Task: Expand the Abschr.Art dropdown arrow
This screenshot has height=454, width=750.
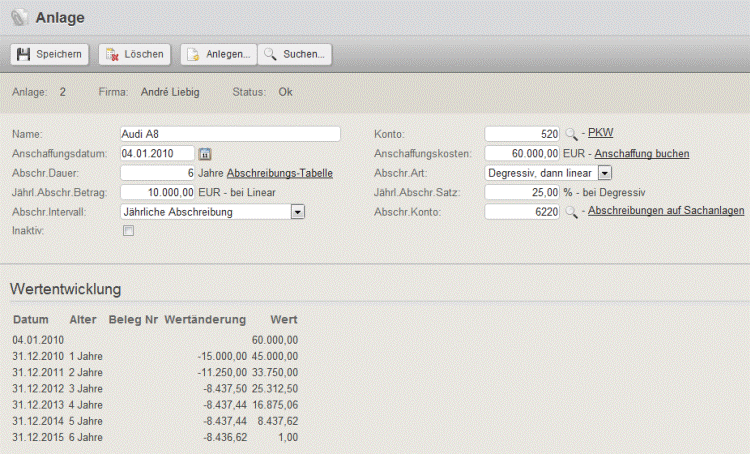Action: coord(605,173)
